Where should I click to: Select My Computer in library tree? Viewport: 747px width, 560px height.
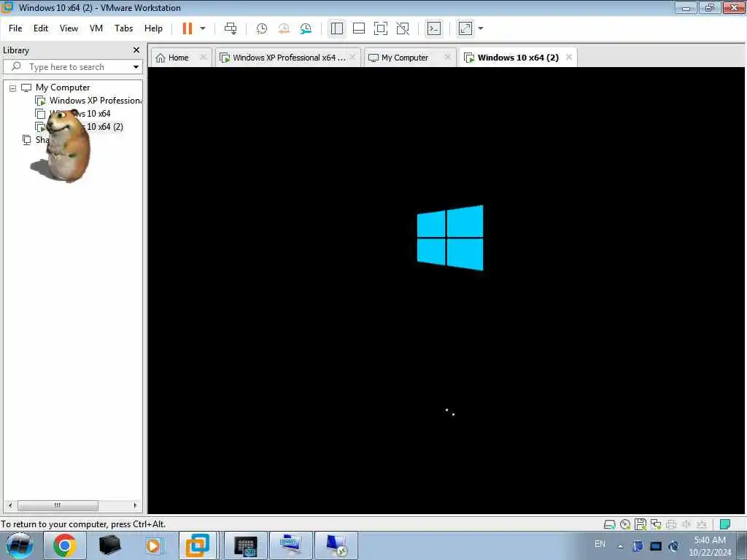tap(63, 87)
